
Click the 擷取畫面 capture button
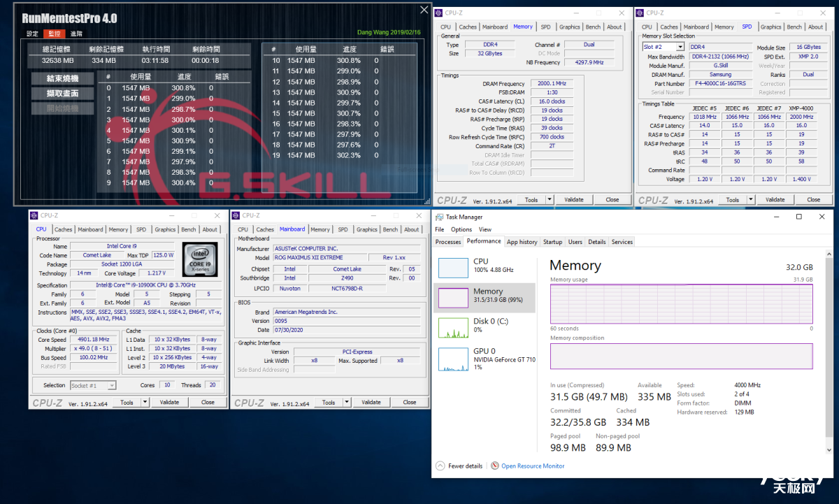tap(62, 94)
